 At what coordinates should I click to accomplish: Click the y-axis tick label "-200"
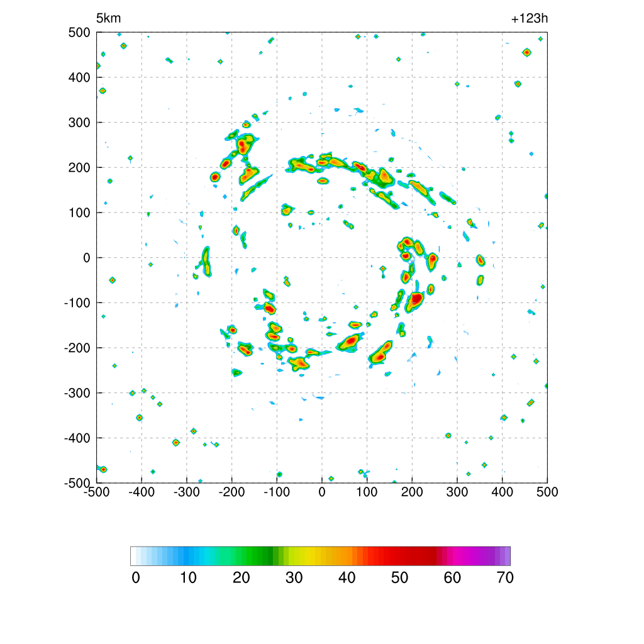[77, 348]
